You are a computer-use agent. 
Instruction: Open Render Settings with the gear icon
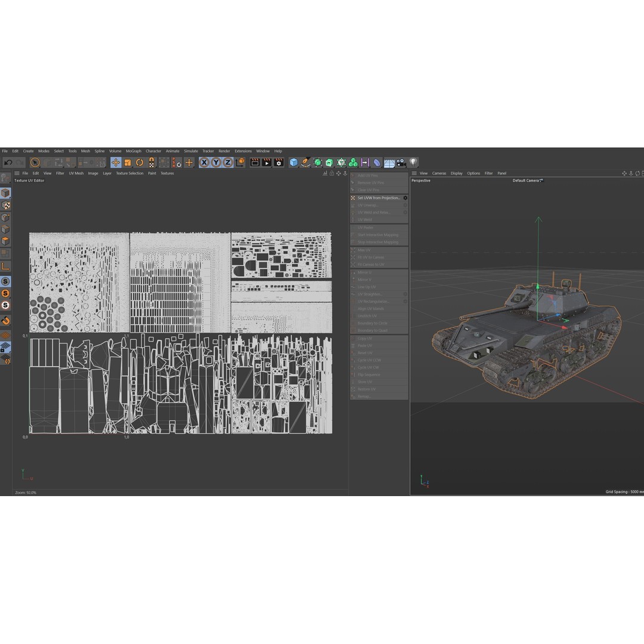278,162
